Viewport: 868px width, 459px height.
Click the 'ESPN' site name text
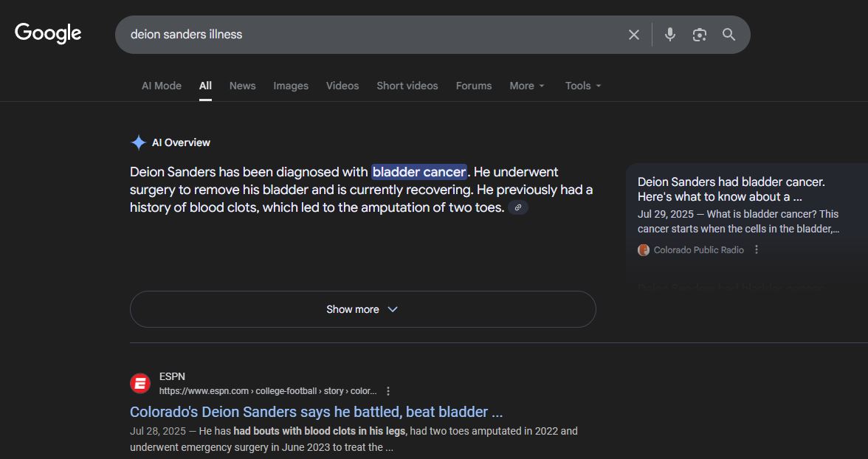172,376
